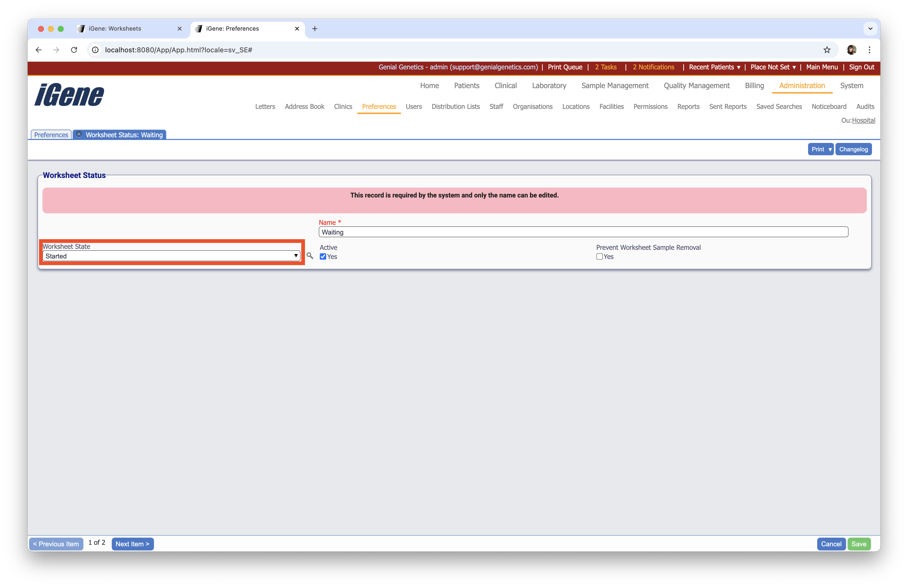Image resolution: width=908 pixels, height=588 pixels.
Task: Enable Prevent Worksheet Sample Removal checkbox
Action: pos(599,256)
